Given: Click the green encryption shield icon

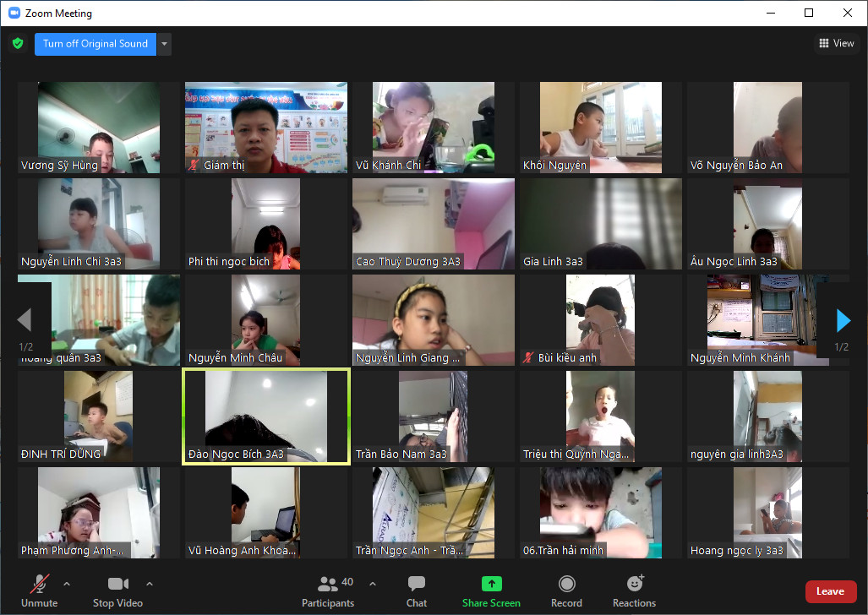Looking at the screenshot, I should pyautogui.click(x=17, y=44).
